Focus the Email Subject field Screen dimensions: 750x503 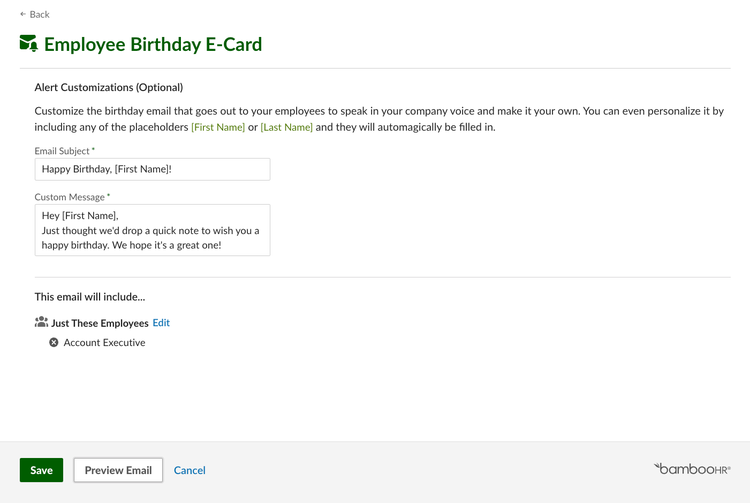[152, 169]
